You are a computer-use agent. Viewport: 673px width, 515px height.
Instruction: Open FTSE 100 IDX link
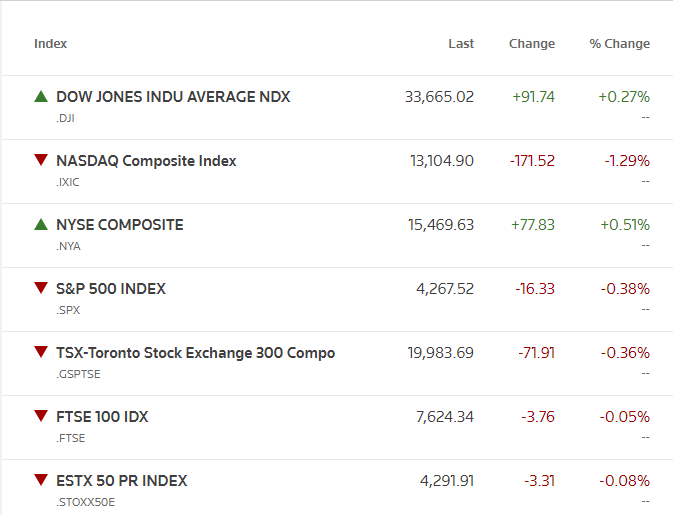click(102, 417)
